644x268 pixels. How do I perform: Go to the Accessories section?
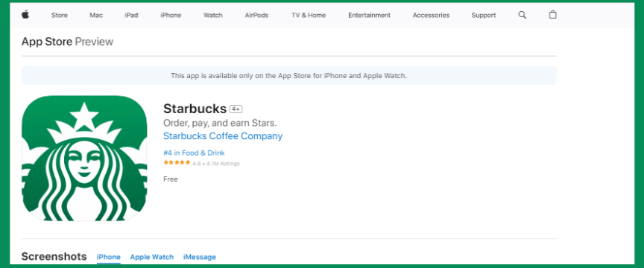point(432,15)
